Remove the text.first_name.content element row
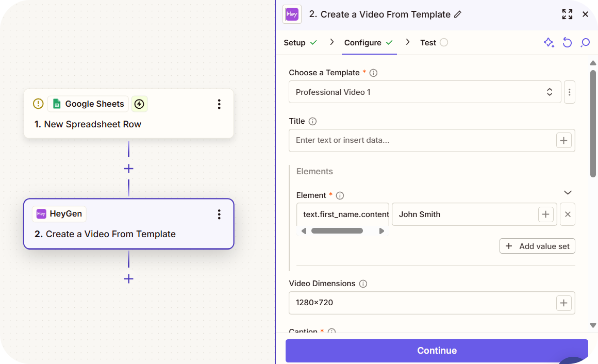Viewport: 598px width, 364px height. (568, 214)
